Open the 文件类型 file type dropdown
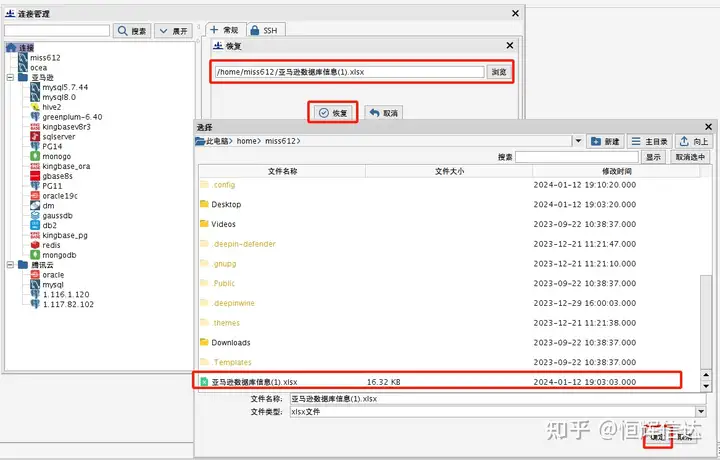The height and width of the screenshot is (460, 720). pos(701,412)
